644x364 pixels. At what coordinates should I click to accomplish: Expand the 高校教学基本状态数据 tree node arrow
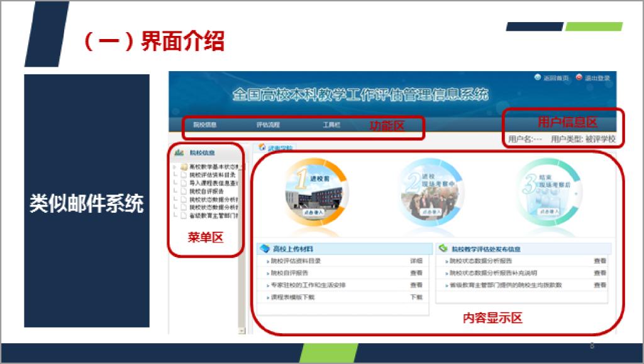pyautogui.click(x=175, y=167)
